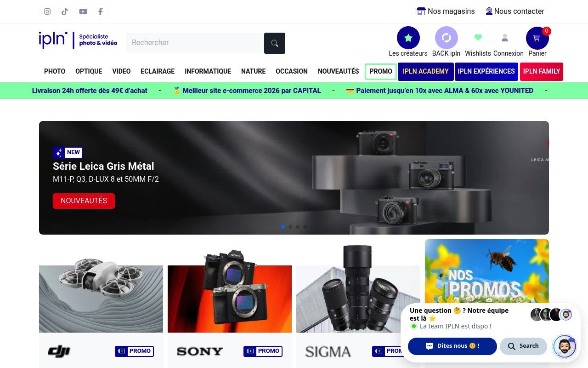Screen dimensions: 588x368
Task: Click the DJI brand logo
Action: point(59,351)
